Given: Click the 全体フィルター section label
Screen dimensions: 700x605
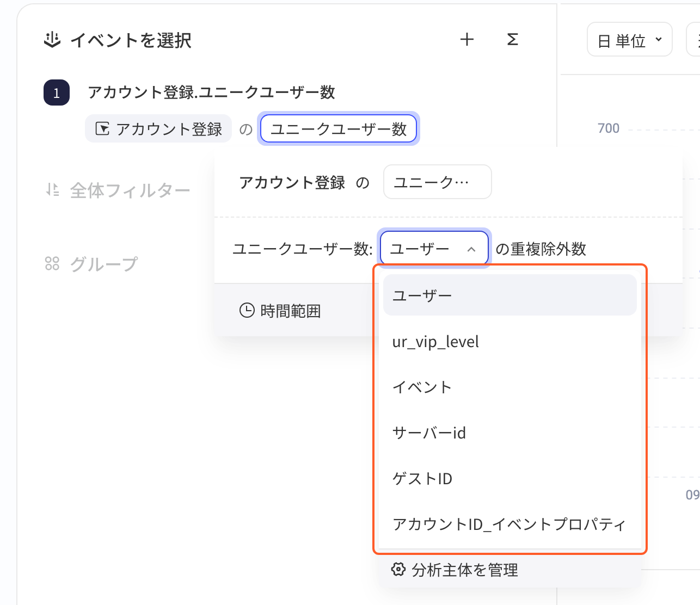Looking at the screenshot, I should point(130,190).
